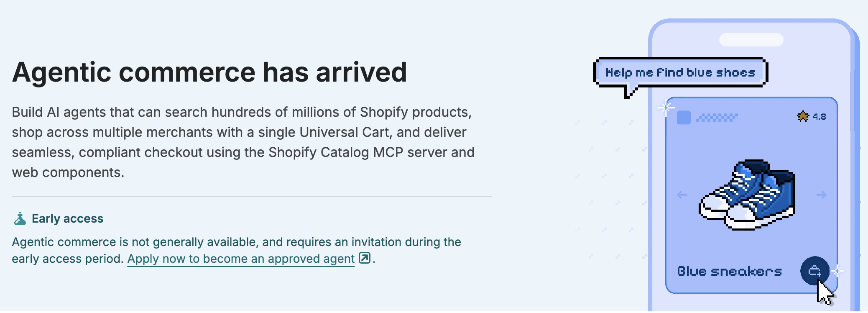The height and width of the screenshot is (313, 868).
Task: Click the gold star rating icon
Action: click(803, 116)
